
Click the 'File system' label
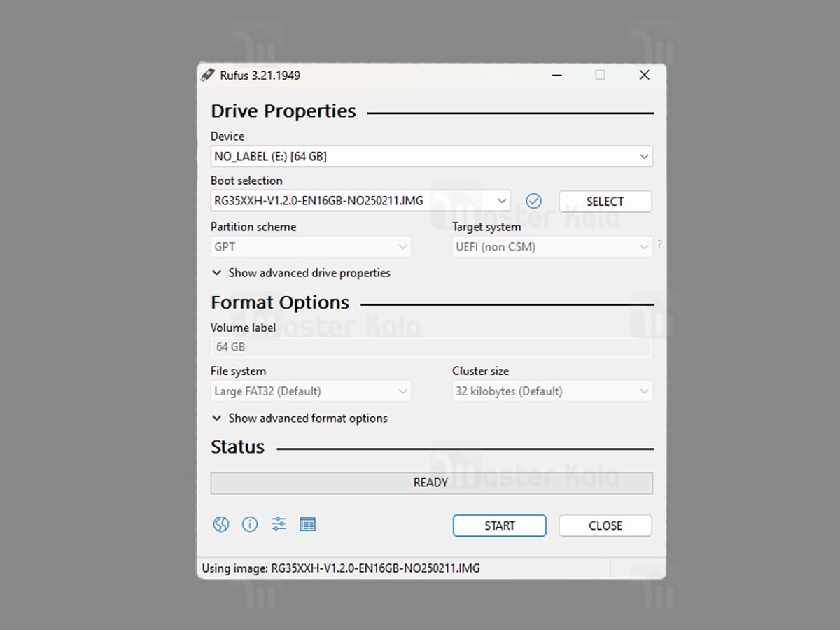tap(239, 371)
